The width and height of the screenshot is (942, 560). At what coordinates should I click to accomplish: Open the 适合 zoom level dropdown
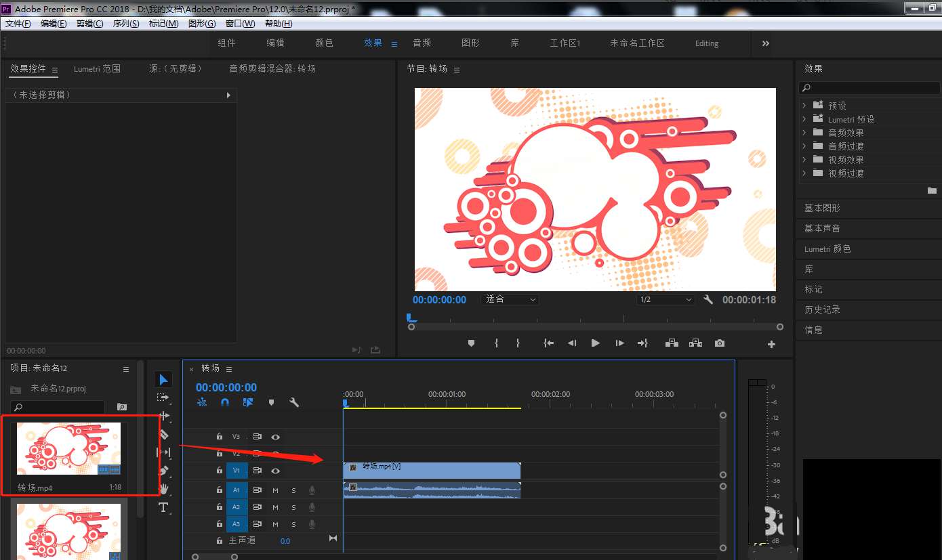pyautogui.click(x=510, y=299)
